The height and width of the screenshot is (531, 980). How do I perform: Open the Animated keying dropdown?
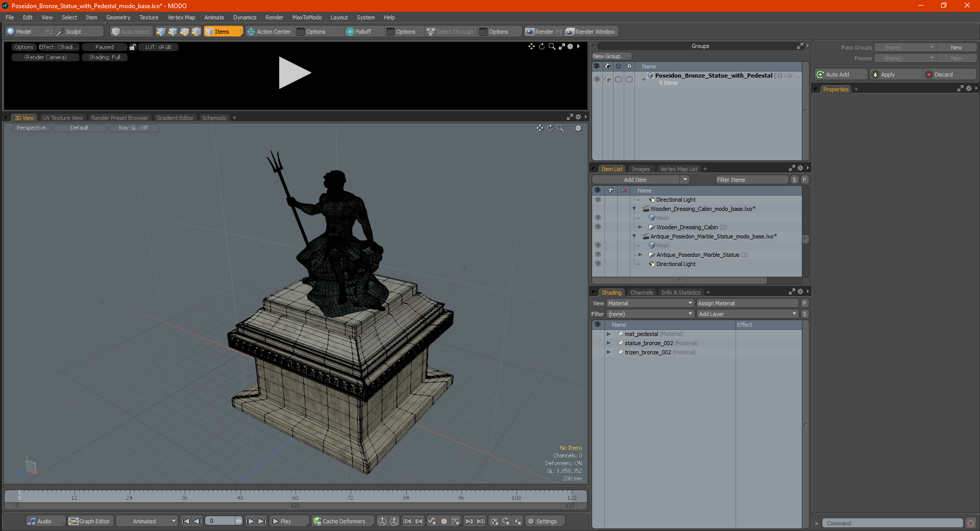pyautogui.click(x=147, y=521)
